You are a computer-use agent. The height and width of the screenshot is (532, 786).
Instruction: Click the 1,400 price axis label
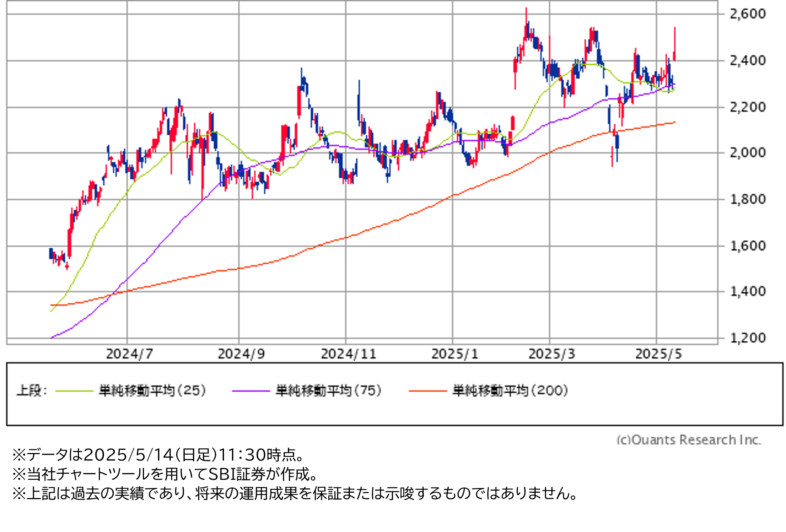point(747,291)
